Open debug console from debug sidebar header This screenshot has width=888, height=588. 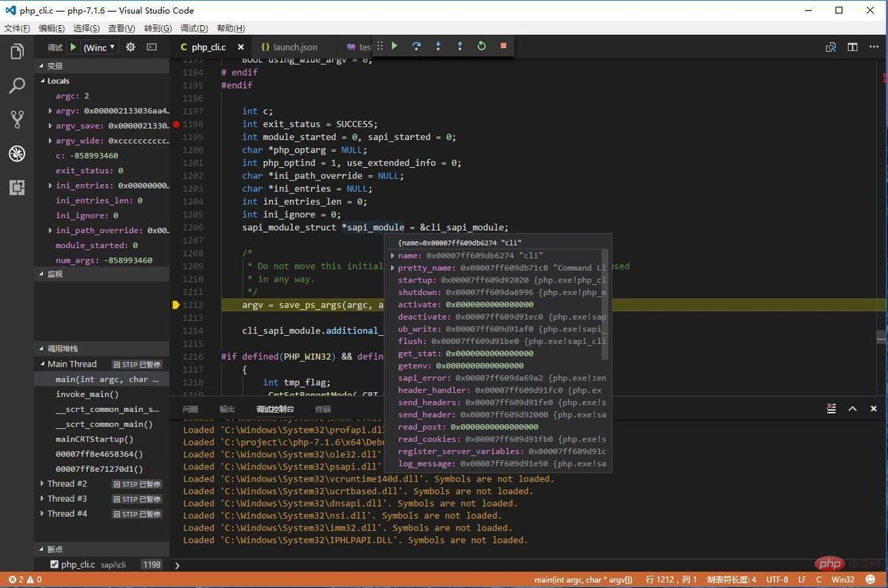[x=152, y=47]
